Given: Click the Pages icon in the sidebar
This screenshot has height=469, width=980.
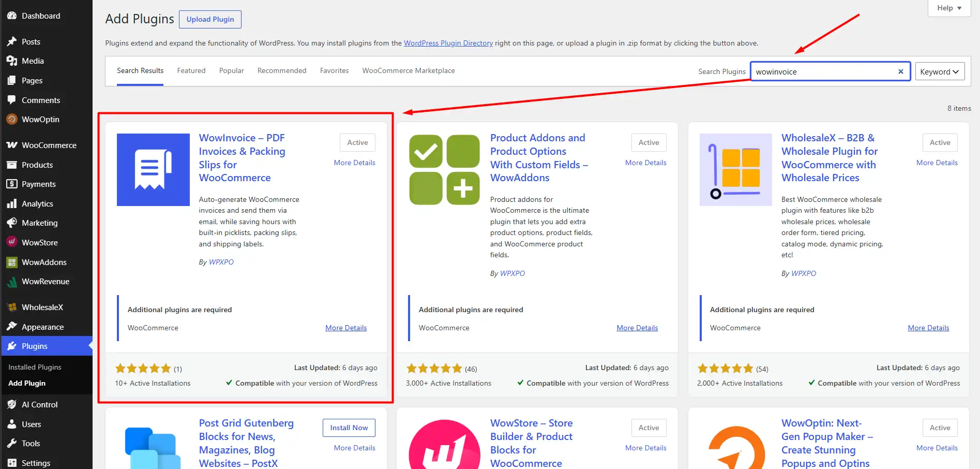Looking at the screenshot, I should coord(12,81).
